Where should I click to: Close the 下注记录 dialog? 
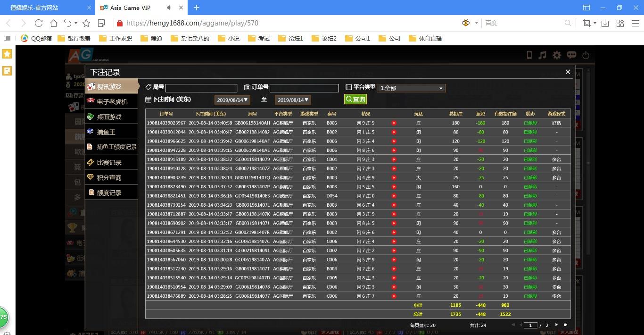568,72
